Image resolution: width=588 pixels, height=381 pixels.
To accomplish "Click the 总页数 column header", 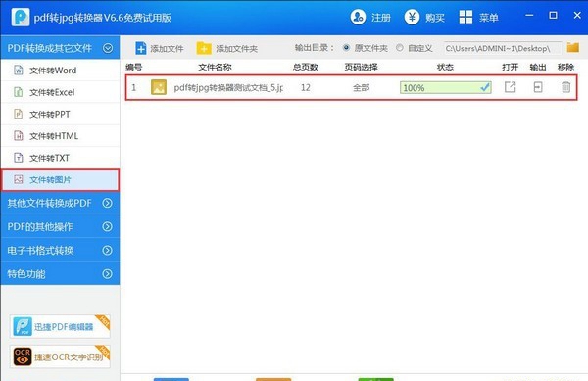I will 306,67.
